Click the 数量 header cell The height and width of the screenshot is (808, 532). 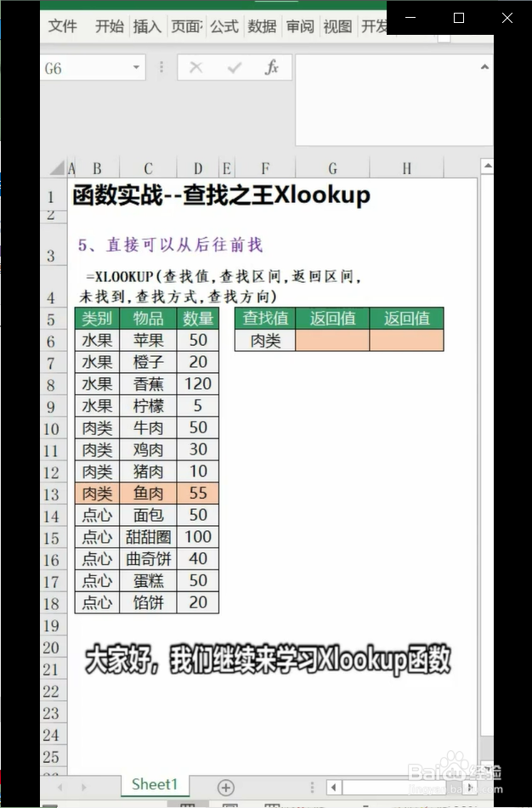click(x=198, y=319)
